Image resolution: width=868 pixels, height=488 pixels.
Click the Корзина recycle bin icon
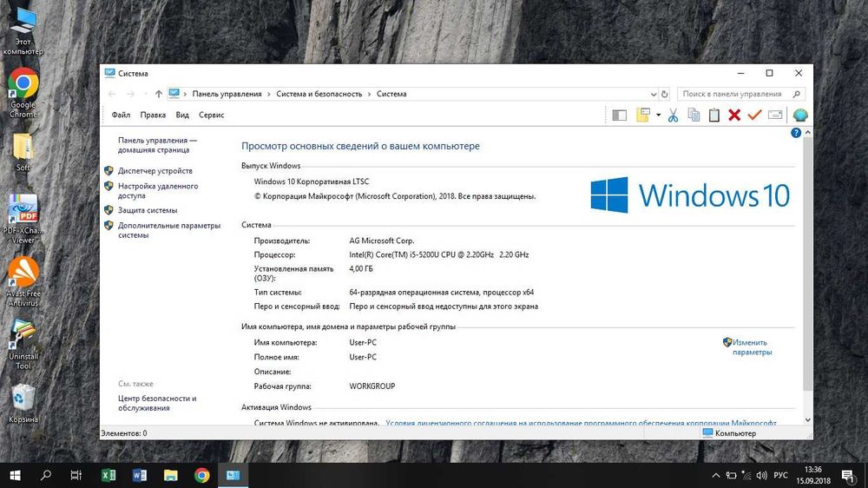tap(23, 404)
